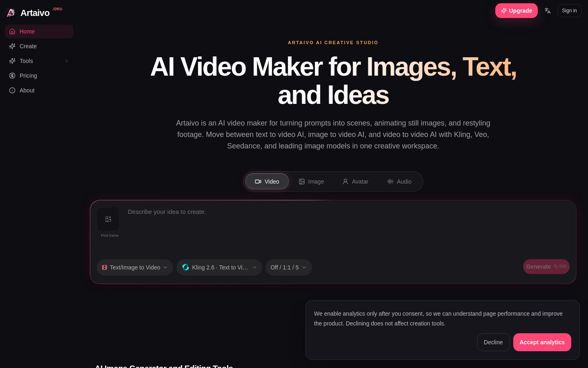Image resolution: width=588 pixels, height=368 pixels.
Task: Open the Off / 1:1 / 5 settings dropdown
Action: (x=289, y=267)
